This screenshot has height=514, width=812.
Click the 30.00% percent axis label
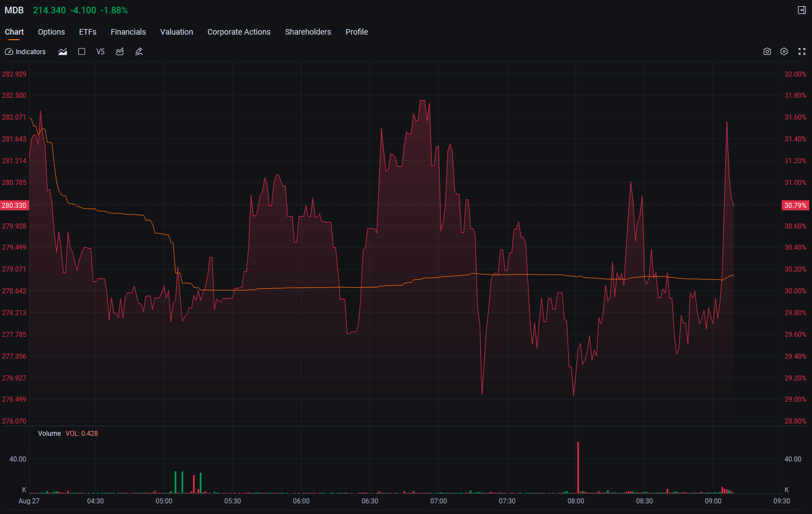coord(795,291)
